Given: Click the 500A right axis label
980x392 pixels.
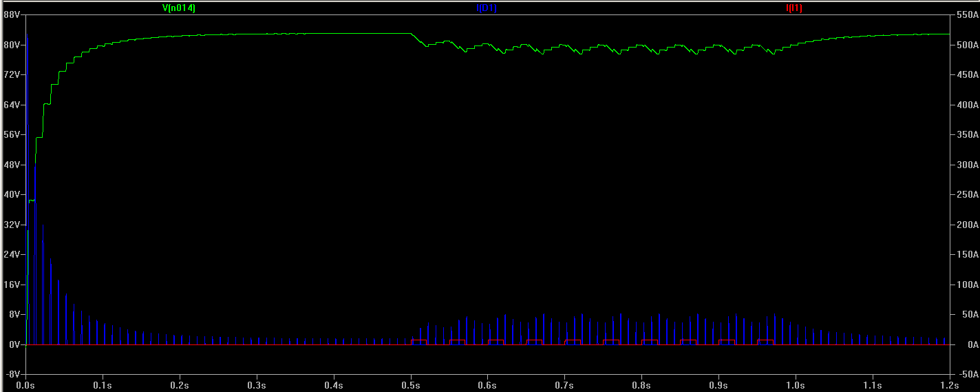Looking at the screenshot, I should tap(967, 45).
